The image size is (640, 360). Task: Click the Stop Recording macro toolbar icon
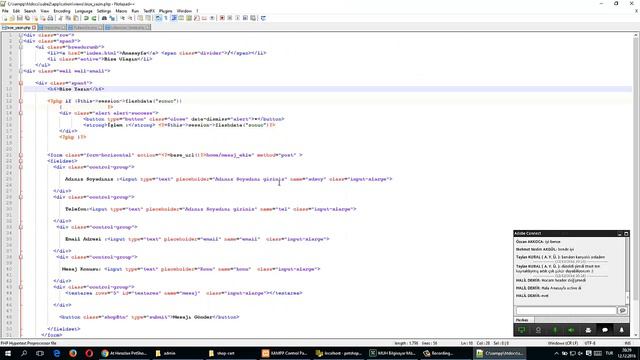tap(230, 18)
